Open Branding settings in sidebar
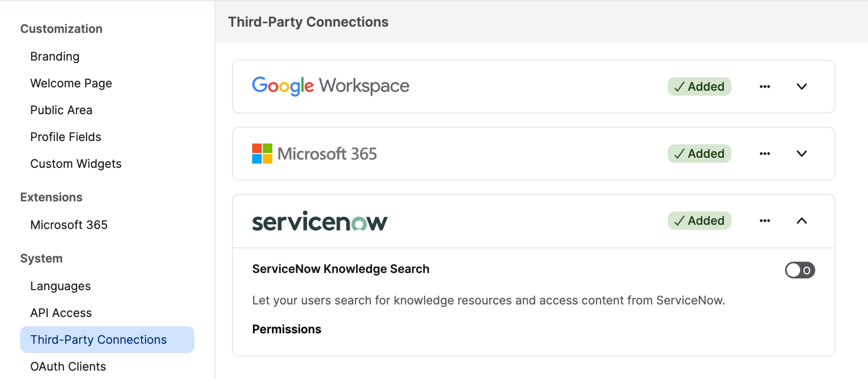The image size is (868, 379). 55,56
